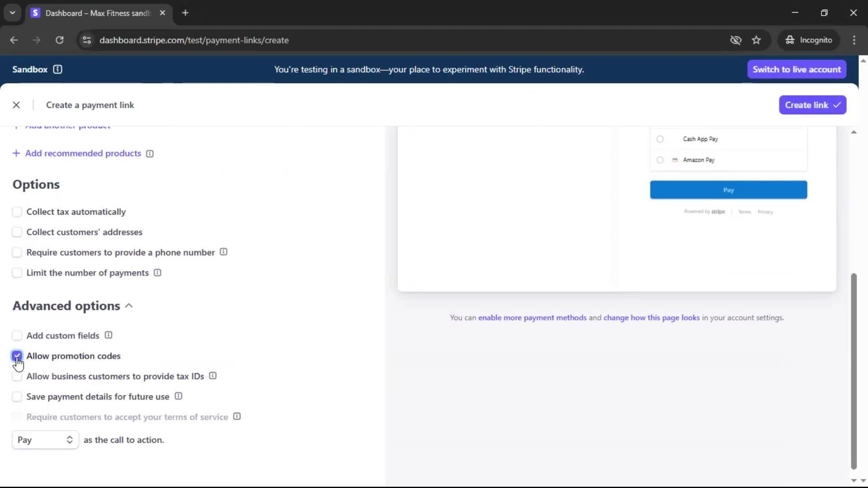Click info icon next to Add custom fields
The height and width of the screenshot is (488, 868).
click(x=108, y=335)
